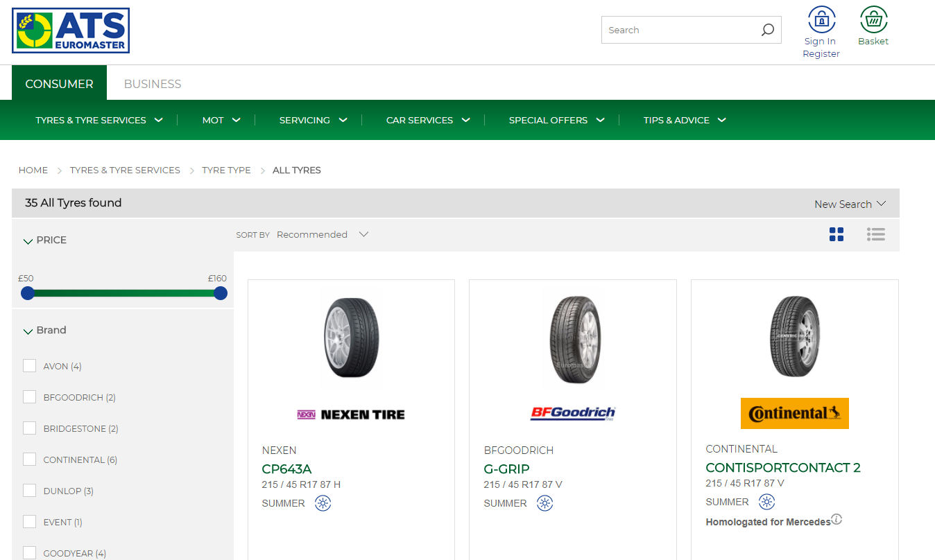Open the CONTISPORTCONTACT 2 tyre link
Image resolution: width=935 pixels, height=560 pixels.
[x=783, y=467]
